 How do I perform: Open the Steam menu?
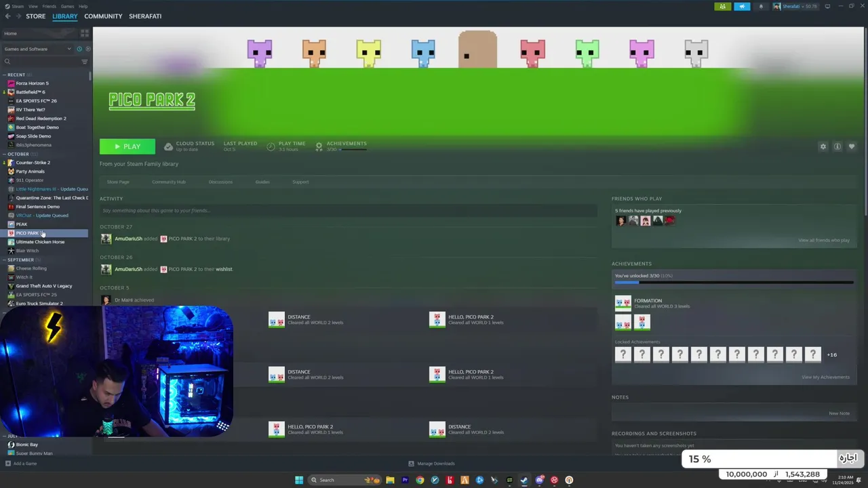[16, 6]
